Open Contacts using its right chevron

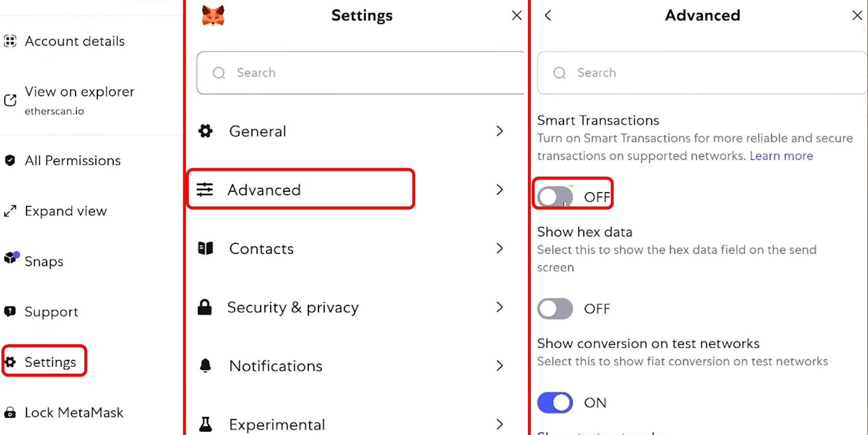(500, 249)
